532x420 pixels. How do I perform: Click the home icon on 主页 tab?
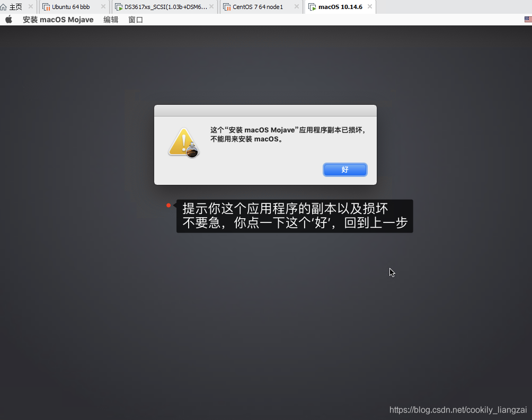[x=3, y=7]
